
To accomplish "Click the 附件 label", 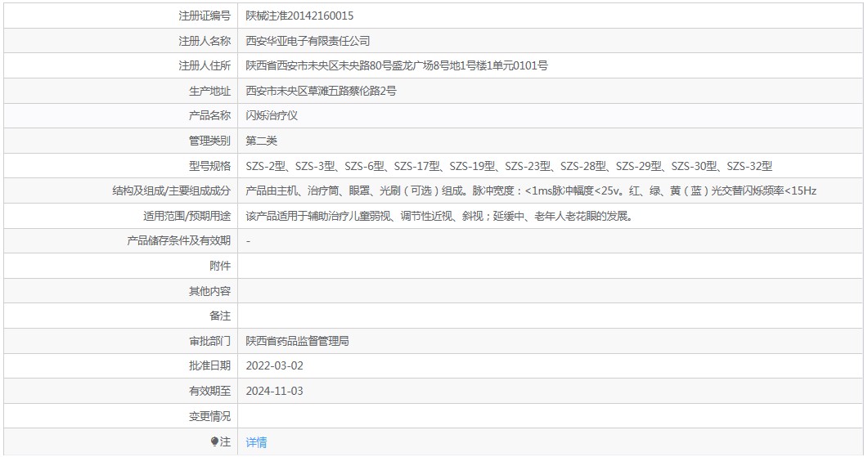I will pos(220,267).
